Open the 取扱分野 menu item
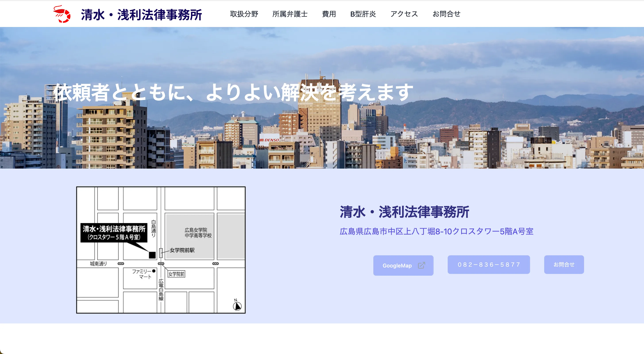644x354 pixels. [x=244, y=14]
